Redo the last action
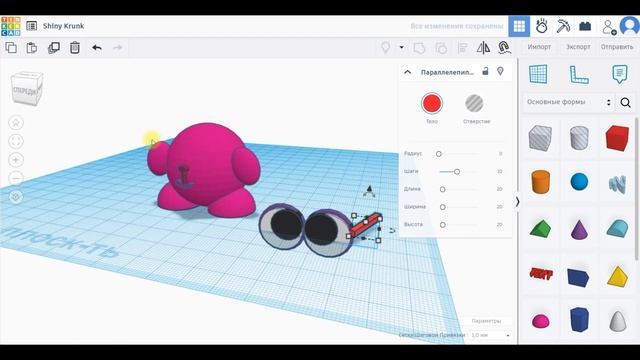The width and height of the screenshot is (640, 360). point(118,48)
